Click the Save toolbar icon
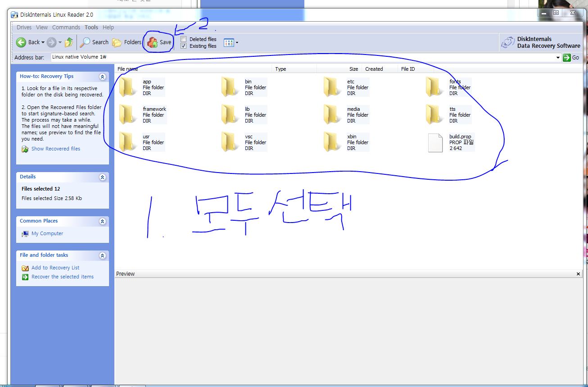The height and width of the screenshot is (387, 588). tap(153, 42)
